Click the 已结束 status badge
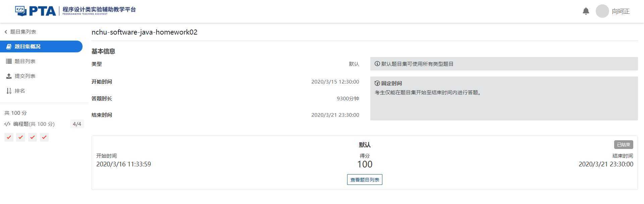 [624, 145]
